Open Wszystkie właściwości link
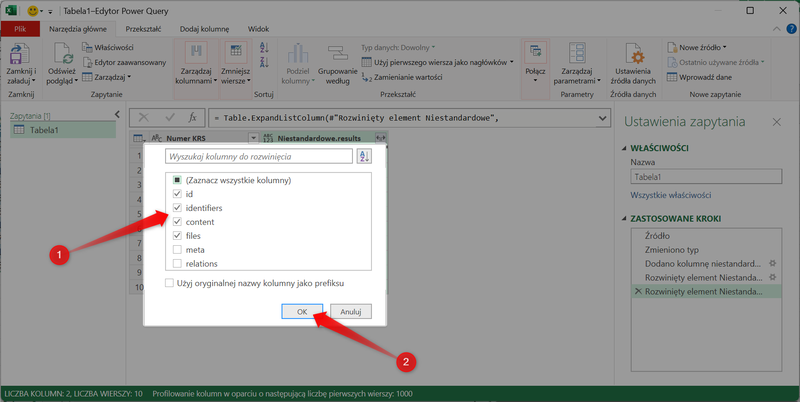This screenshot has height=402, width=800. coord(670,195)
